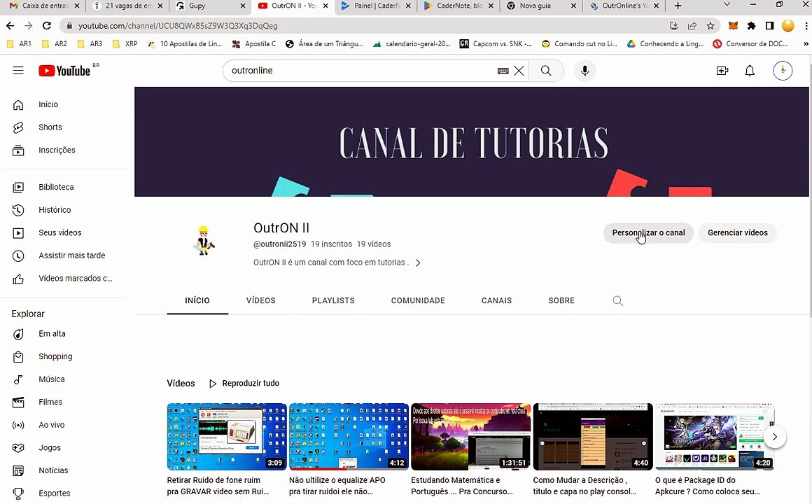Go back in the browser
The image size is (812, 504).
(x=10, y=25)
